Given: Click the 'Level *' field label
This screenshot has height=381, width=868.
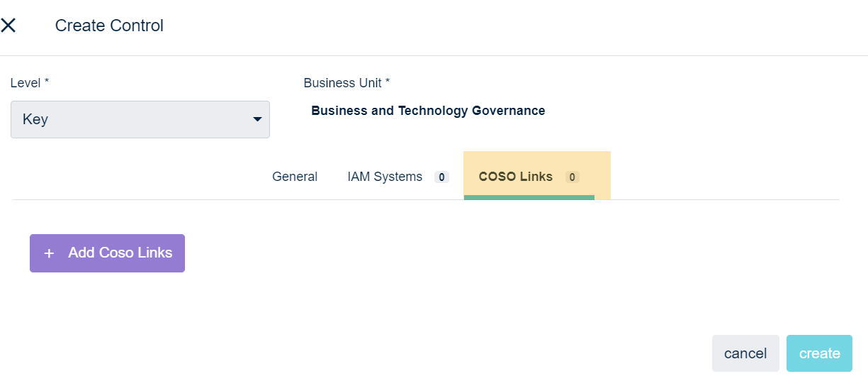Looking at the screenshot, I should point(30,83).
